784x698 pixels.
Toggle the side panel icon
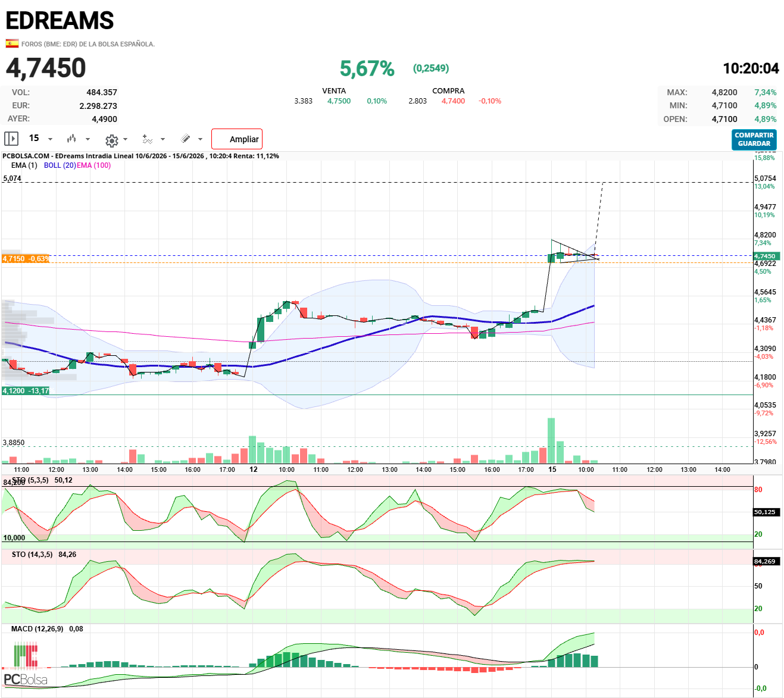pos(11,139)
